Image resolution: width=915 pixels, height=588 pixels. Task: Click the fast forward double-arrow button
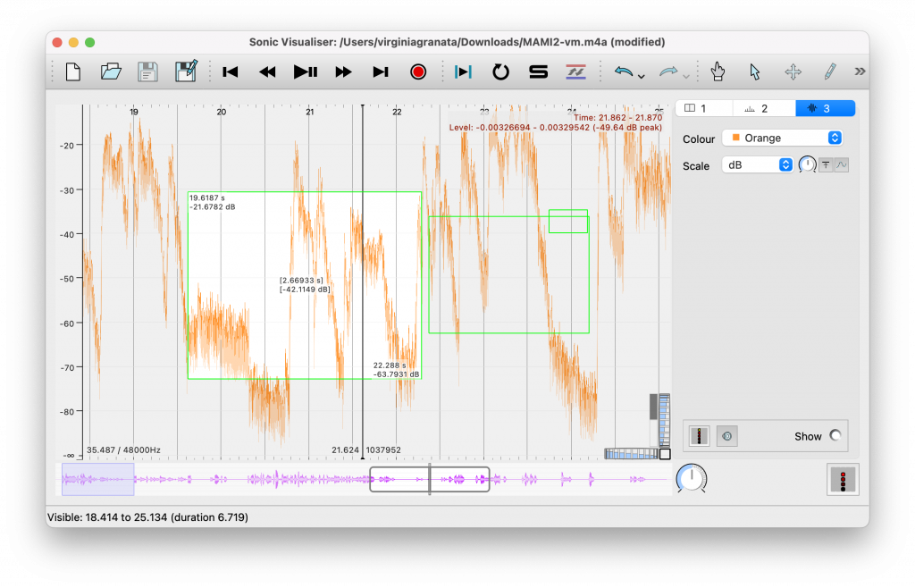(x=343, y=71)
